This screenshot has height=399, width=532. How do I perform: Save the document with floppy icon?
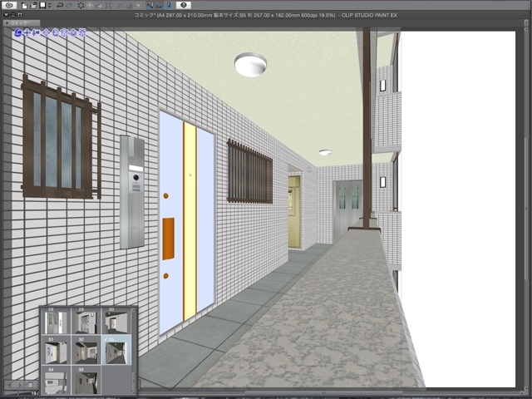point(42,5)
